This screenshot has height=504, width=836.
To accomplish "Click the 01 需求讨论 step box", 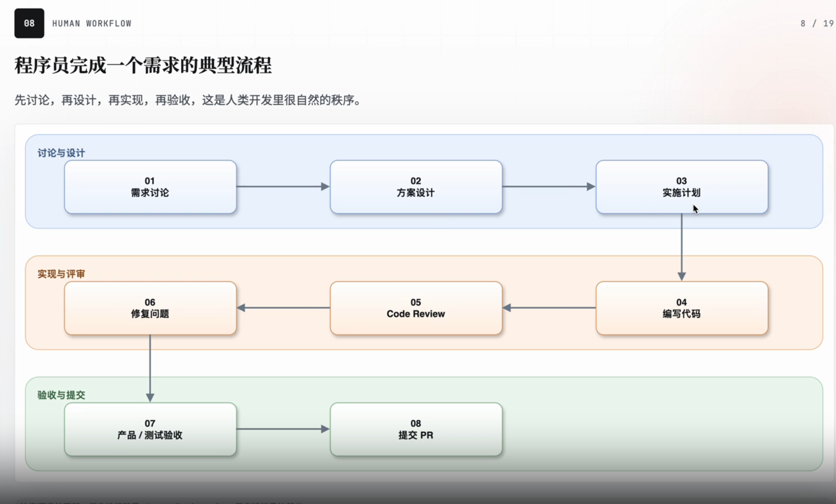I will coord(151,187).
